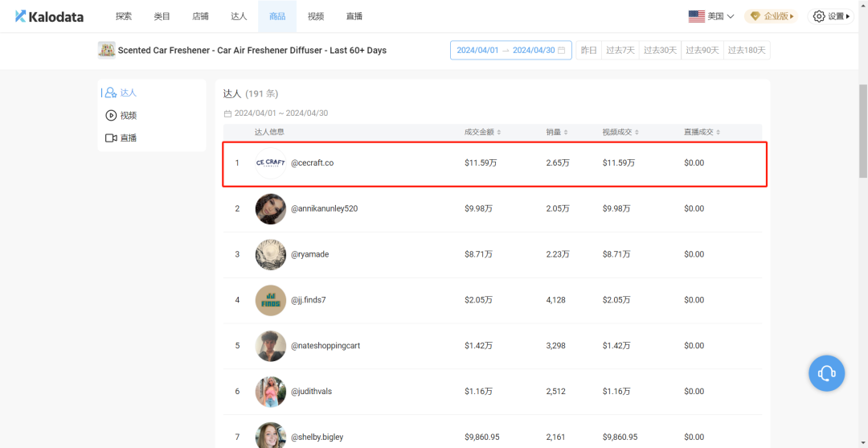Click the calendar icon above the table
The width and height of the screenshot is (868, 448).
click(x=227, y=113)
